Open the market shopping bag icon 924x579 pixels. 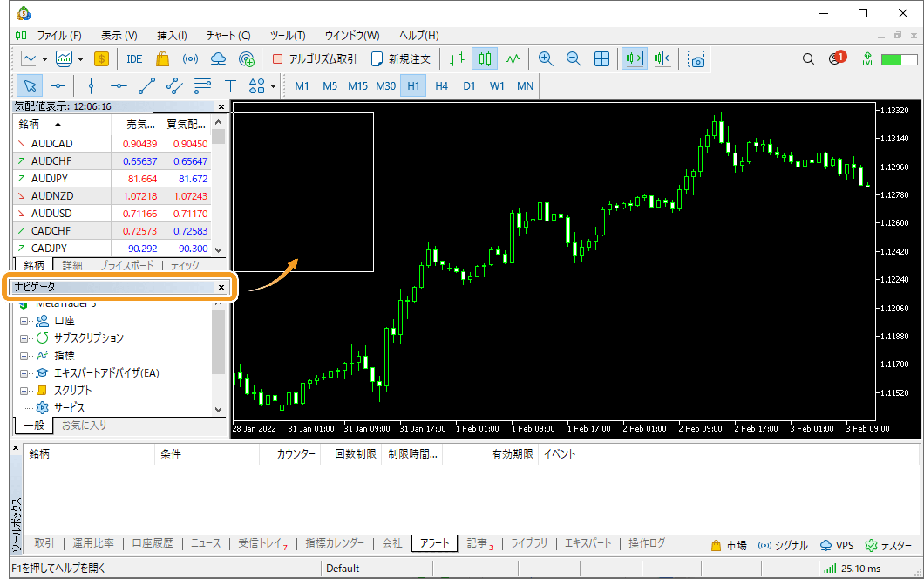162,59
